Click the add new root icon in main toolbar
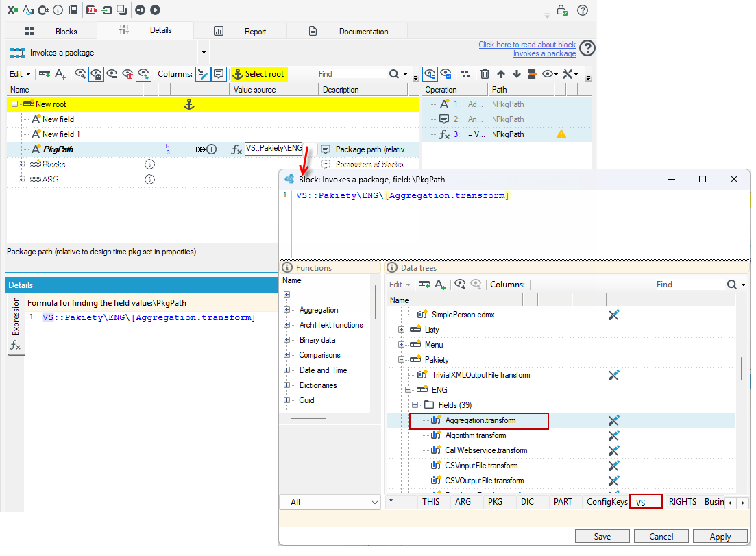This screenshot has height=556, width=756. (x=45, y=74)
